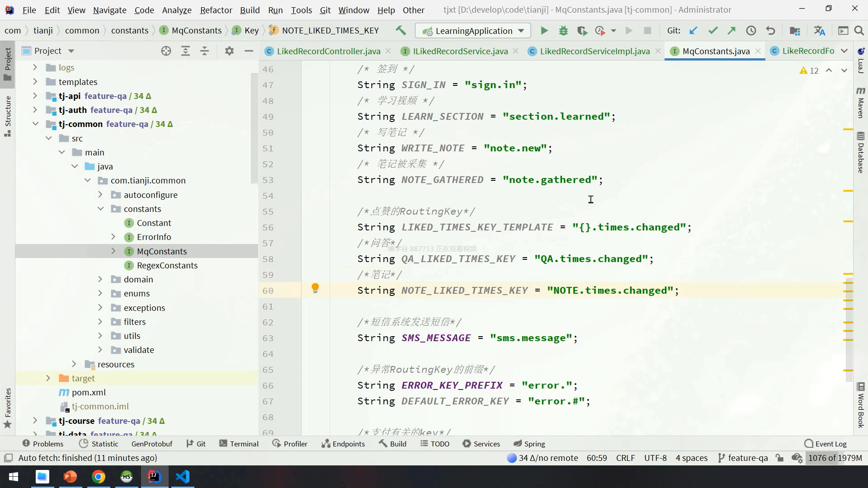This screenshot has width=868, height=488.
Task: Click Git update project arrow
Action: (693, 31)
